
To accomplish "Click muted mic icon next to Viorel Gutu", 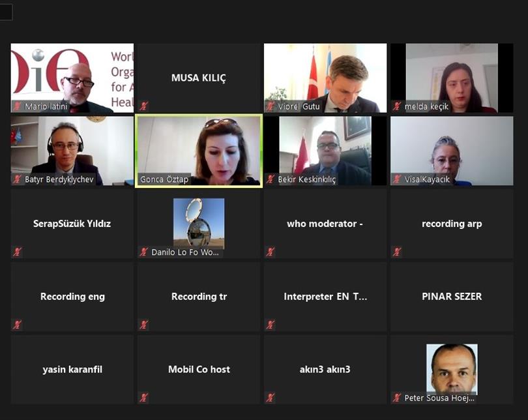I will coord(271,106).
